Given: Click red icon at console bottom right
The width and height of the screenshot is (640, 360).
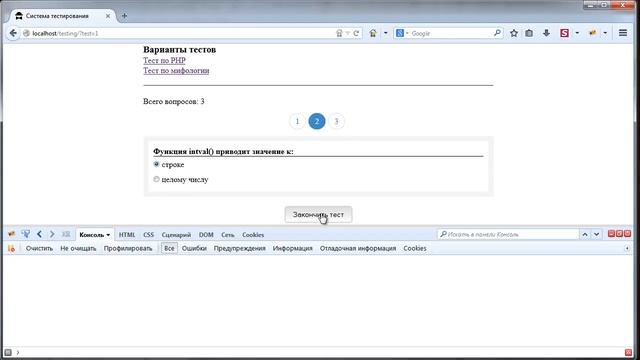Looking at the screenshot, I should pyautogui.click(x=628, y=352).
